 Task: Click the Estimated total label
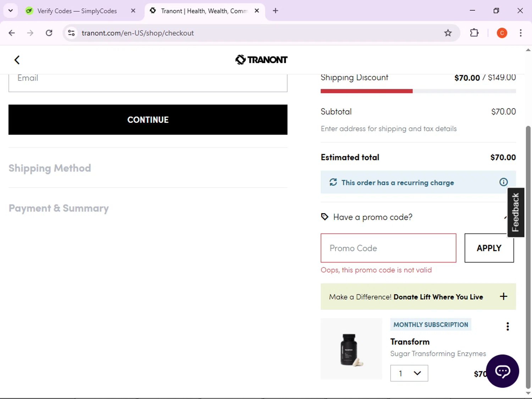(x=350, y=157)
